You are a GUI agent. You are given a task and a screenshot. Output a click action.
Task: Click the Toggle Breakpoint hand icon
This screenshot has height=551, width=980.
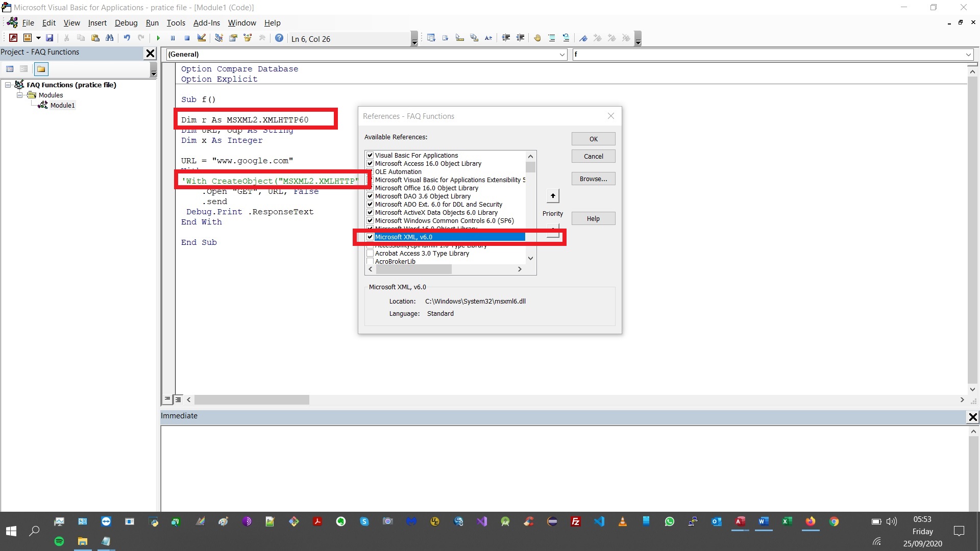[537, 38]
